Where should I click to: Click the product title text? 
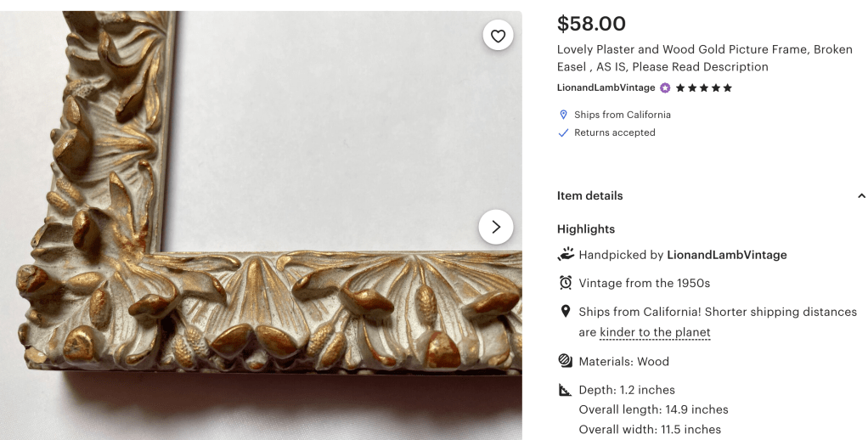(704, 58)
